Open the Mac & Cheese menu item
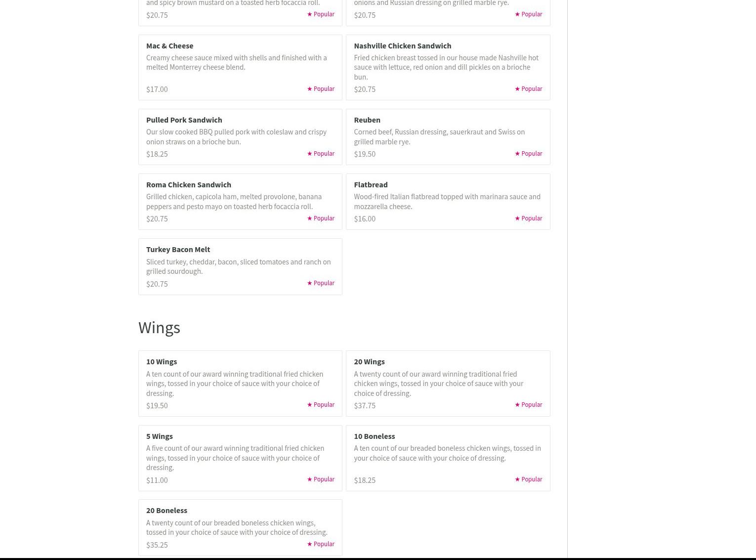Viewport: 756px width, 560px height. point(169,45)
